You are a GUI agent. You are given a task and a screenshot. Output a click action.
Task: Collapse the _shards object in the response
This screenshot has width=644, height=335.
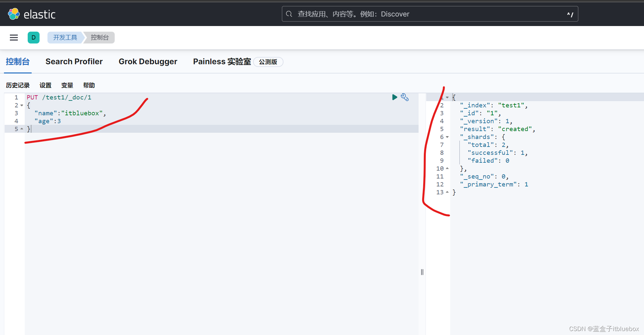click(x=447, y=137)
